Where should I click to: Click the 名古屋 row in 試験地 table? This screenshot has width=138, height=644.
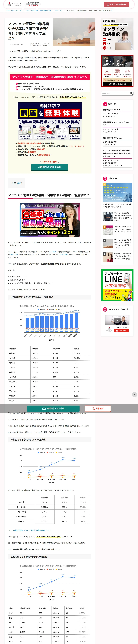pos(49,627)
